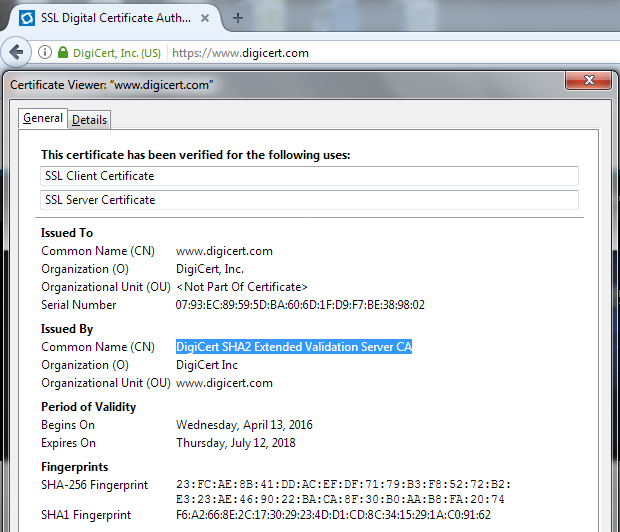Click Issued By organizational unit www.digicert.com
The image size is (620, 532).
pyautogui.click(x=224, y=383)
